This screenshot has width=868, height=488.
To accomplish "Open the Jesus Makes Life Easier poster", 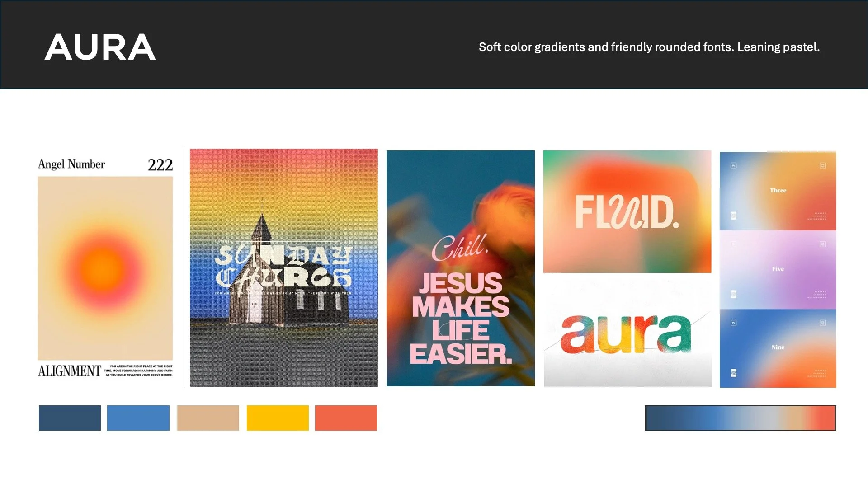I will click(460, 268).
